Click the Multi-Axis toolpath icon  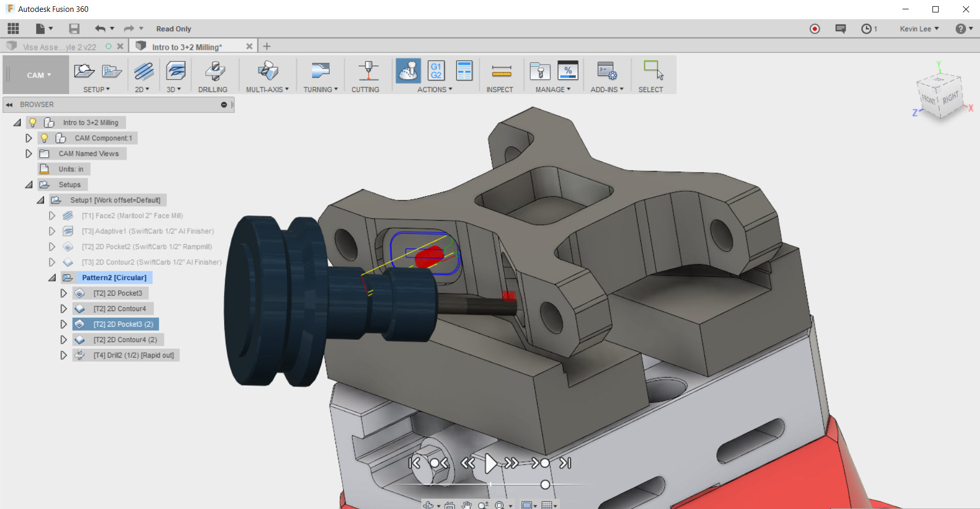pos(268,71)
